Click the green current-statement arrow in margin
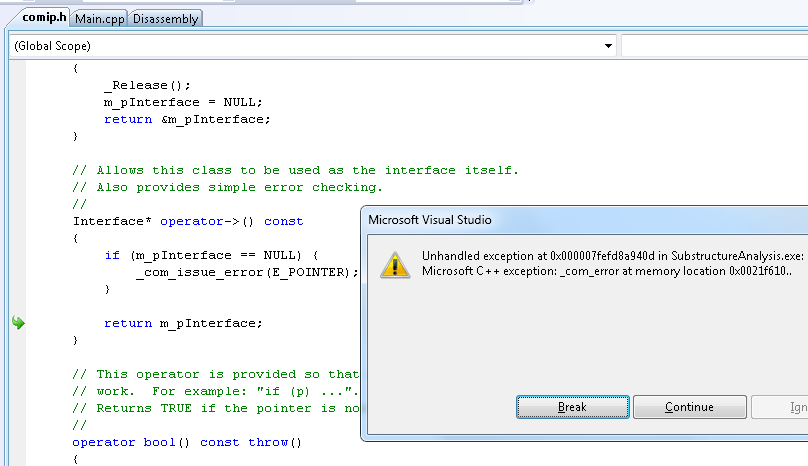This screenshot has height=466, width=808. pos(19,323)
